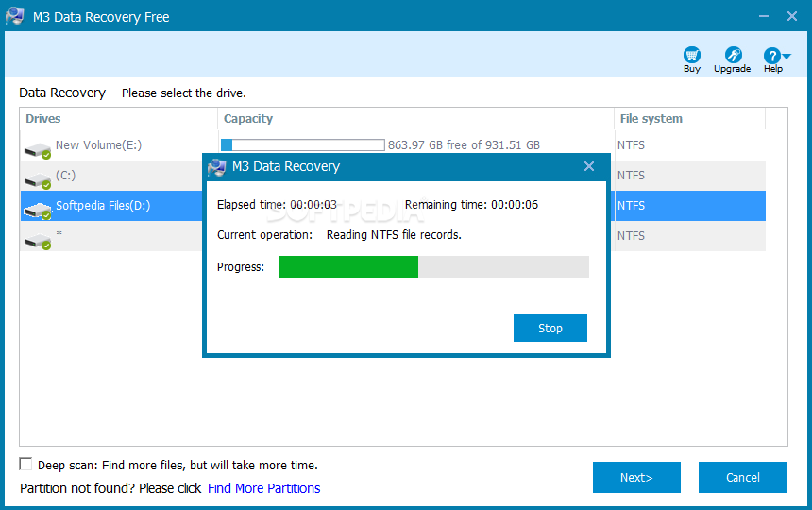Open the Find More Partitions link
The width and height of the screenshot is (812, 510).
pyautogui.click(x=263, y=488)
